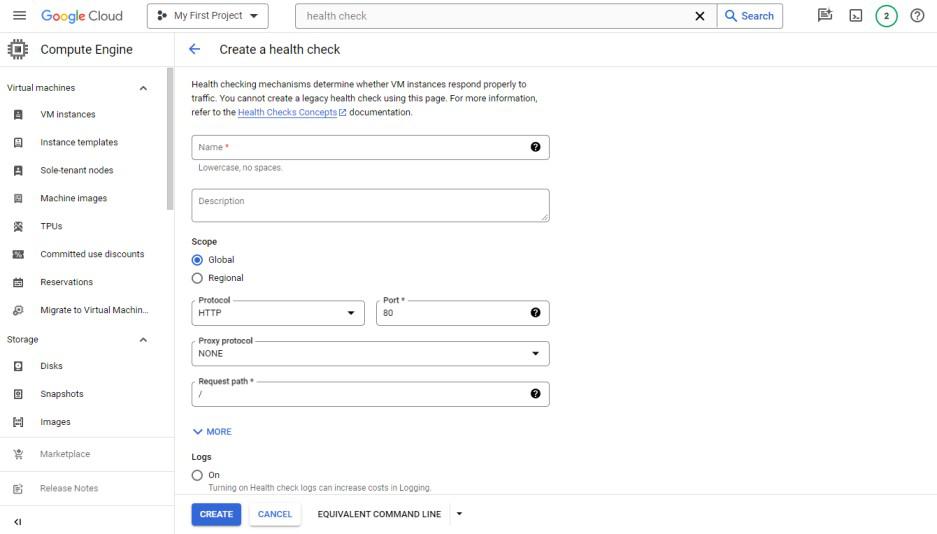This screenshot has width=937, height=534.
Task: Open Cloud Shell terminal icon
Action: 855,16
